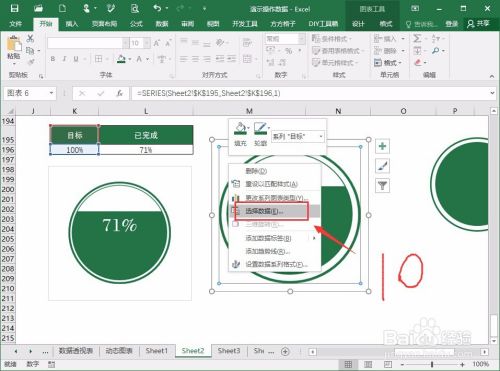Viewport: 500px width, 371px height.
Task: Choose 删除(D) in the context menu
Action: 274,171
